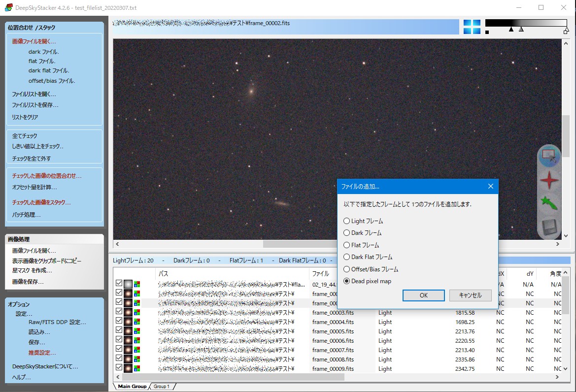Viewport: 576px width, 392px height.
Task: Select the Dark フレーム radio button
Action: click(x=346, y=233)
